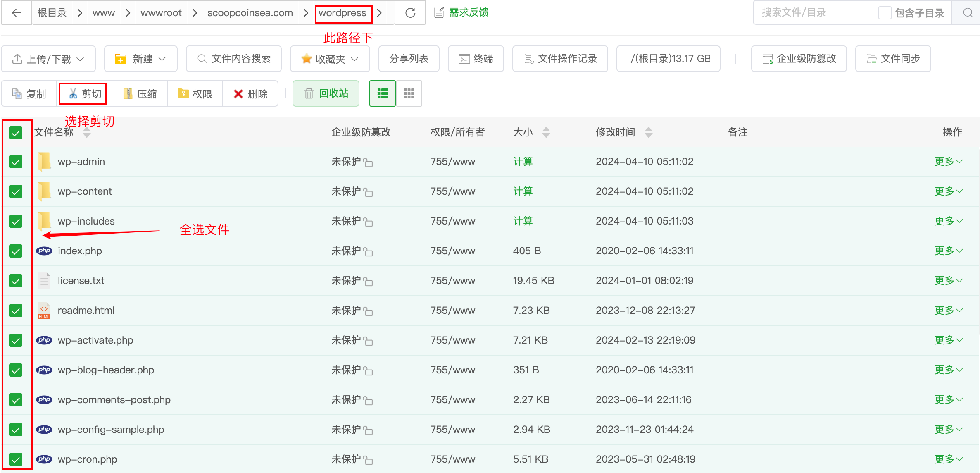The image size is (980, 473).
Task: Open 企业级防篡改 tamper protection
Action: coord(799,59)
